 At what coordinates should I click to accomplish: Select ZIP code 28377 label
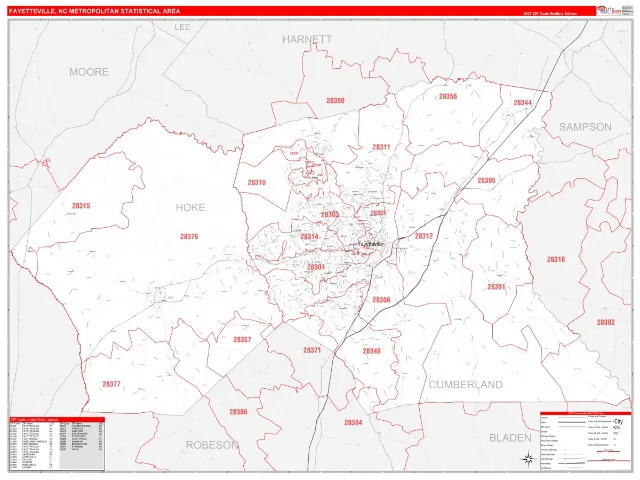click(x=111, y=384)
